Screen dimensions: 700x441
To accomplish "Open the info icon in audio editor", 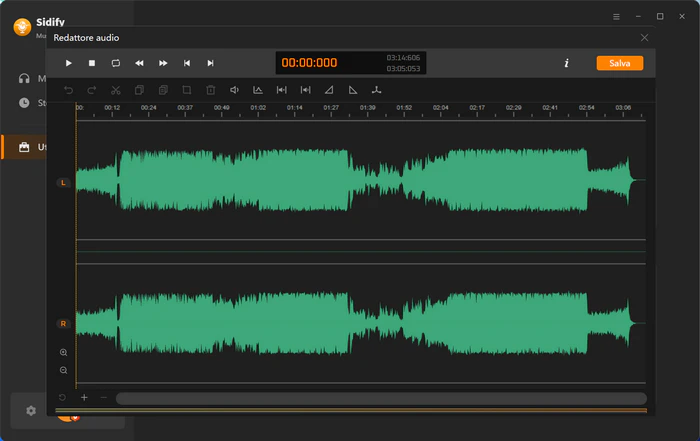I will [567, 63].
